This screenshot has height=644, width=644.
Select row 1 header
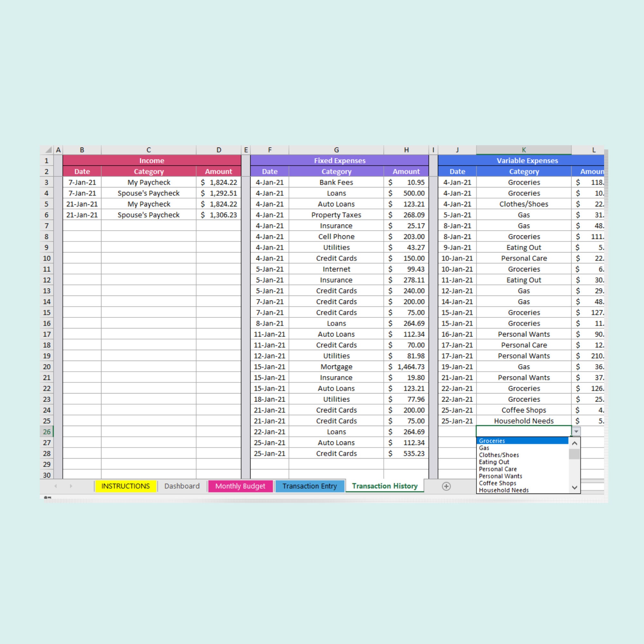pos(47,161)
